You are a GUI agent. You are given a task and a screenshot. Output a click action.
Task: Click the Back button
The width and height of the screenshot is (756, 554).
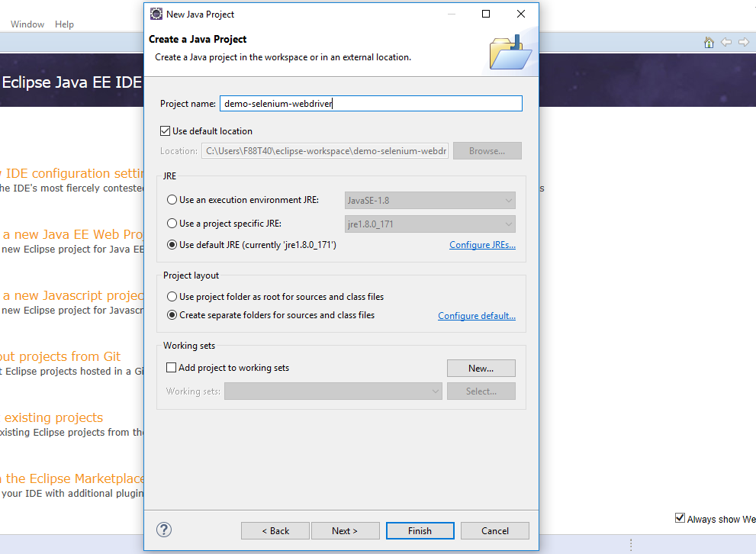[x=275, y=530]
